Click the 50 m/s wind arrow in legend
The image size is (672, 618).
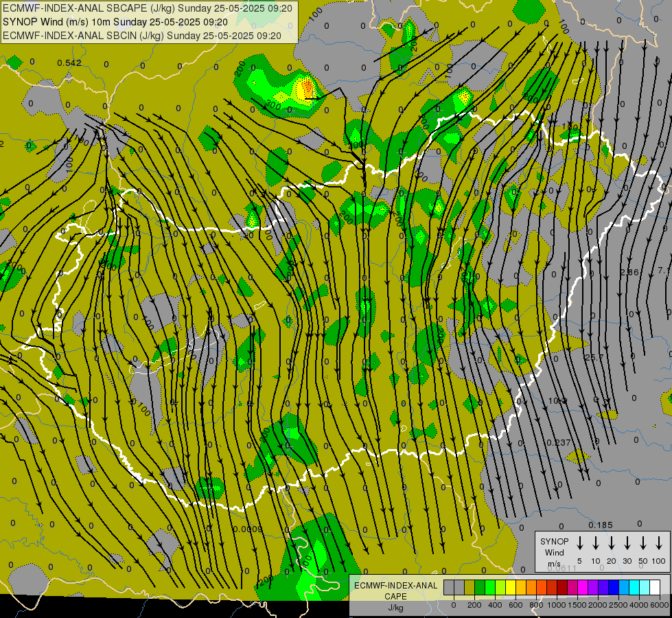pyautogui.click(x=643, y=543)
